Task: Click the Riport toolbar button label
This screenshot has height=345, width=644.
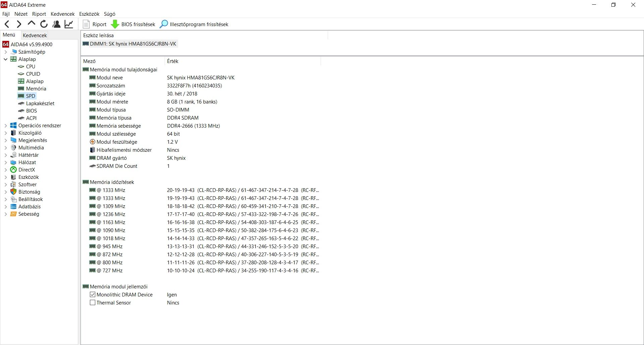Action: (x=99, y=24)
